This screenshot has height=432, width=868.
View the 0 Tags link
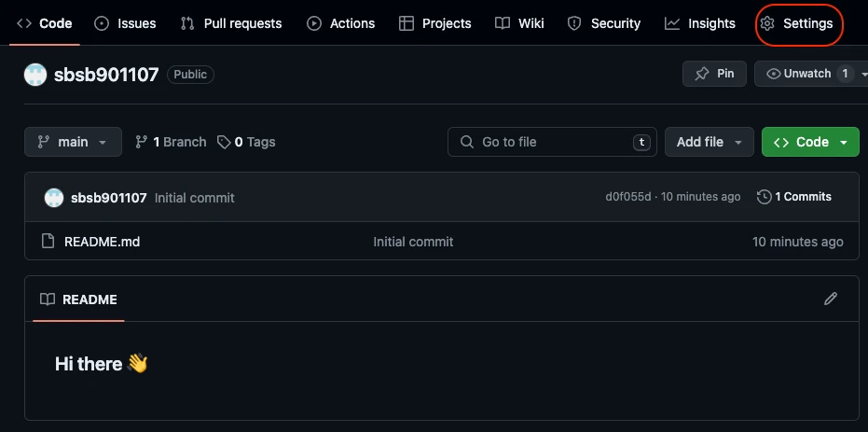tap(246, 142)
